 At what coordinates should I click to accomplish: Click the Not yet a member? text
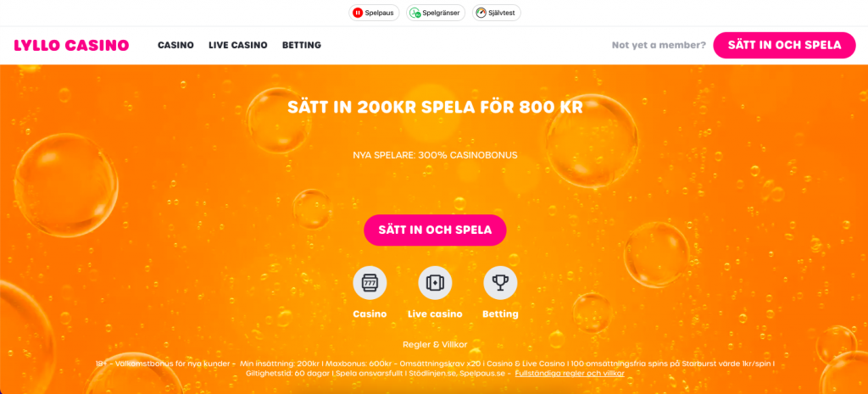click(659, 45)
